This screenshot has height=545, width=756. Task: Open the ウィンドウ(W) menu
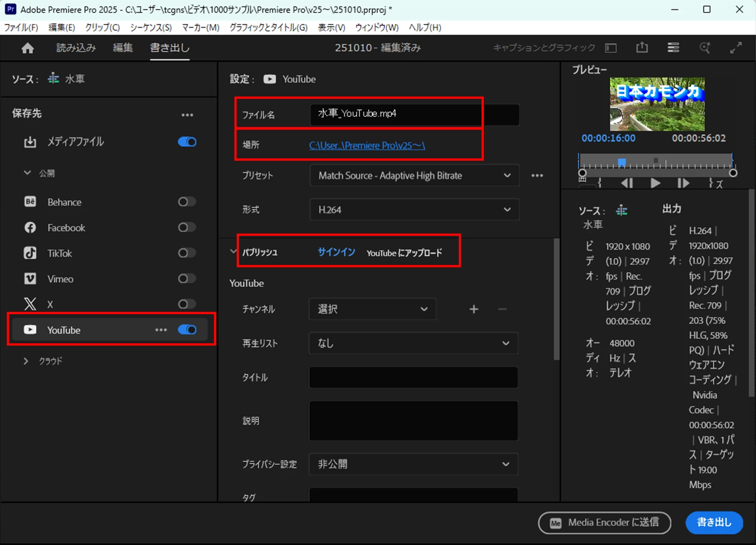(x=377, y=27)
